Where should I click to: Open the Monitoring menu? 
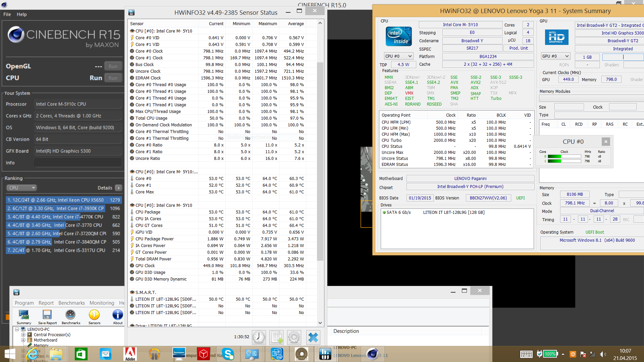click(x=102, y=303)
